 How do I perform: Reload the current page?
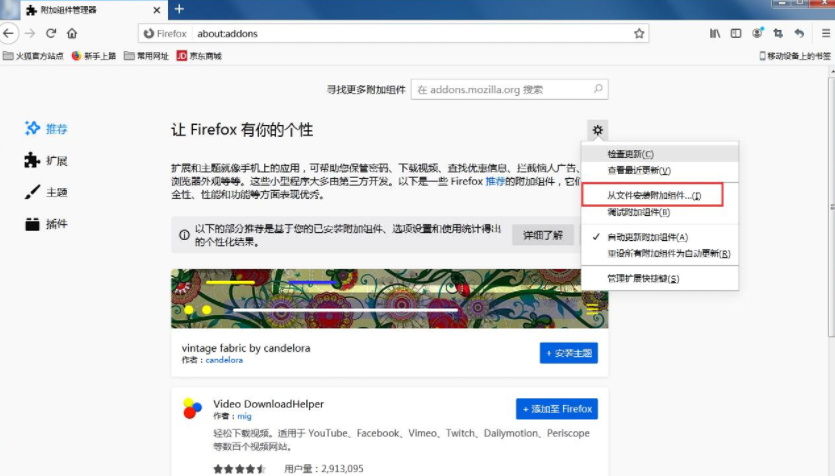click(51, 33)
